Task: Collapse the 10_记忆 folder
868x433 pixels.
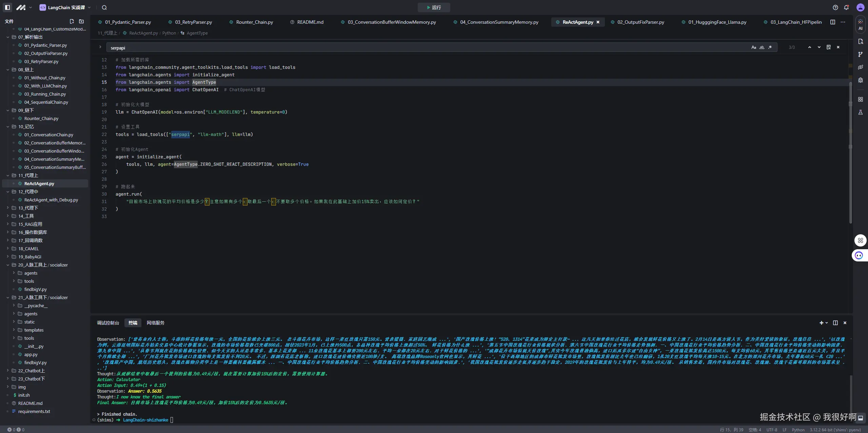Action: click(8, 126)
